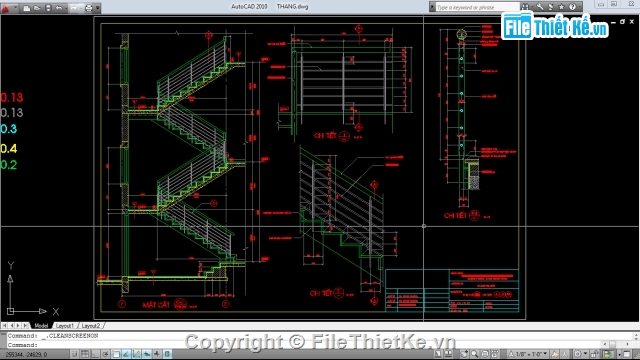
Task: Click the Pan hand icon in status bar
Action: (464, 354)
